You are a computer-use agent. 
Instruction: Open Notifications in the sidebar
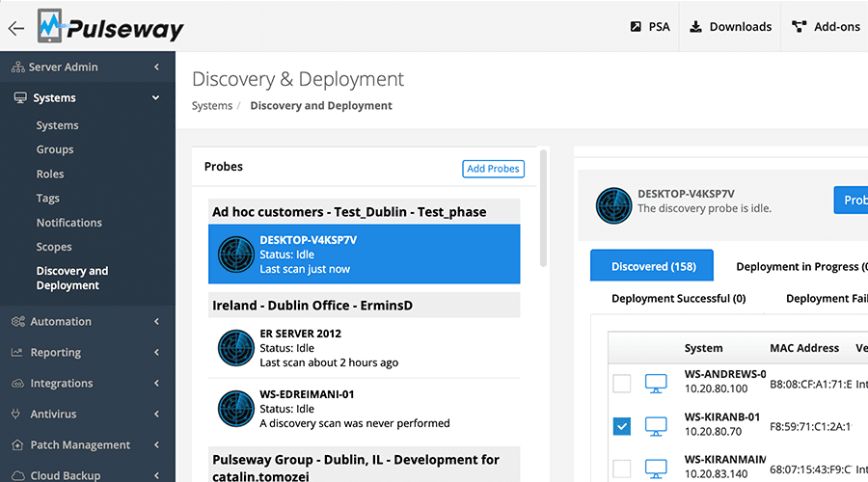pyautogui.click(x=69, y=223)
